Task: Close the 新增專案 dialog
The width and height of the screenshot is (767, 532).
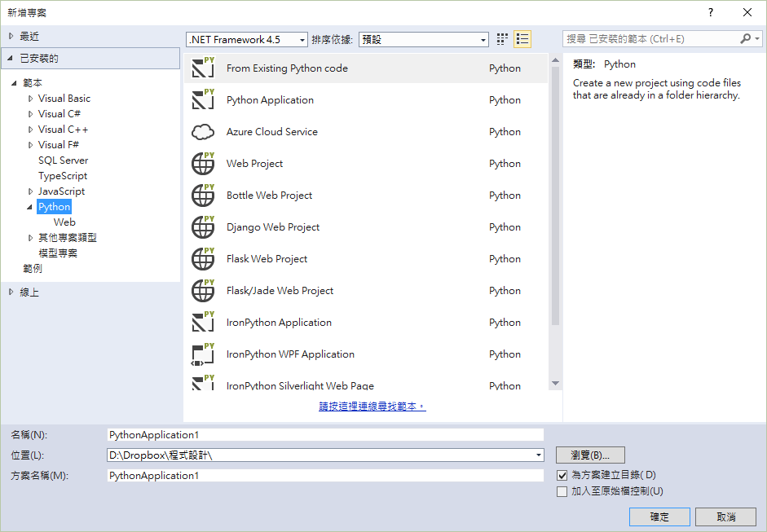Action: [747, 13]
